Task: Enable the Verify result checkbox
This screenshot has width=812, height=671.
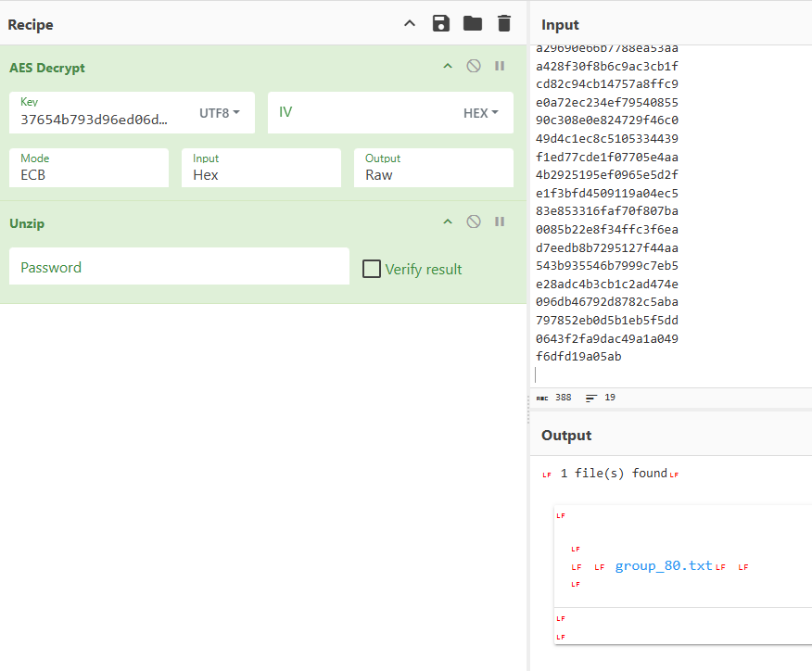Action: [372, 269]
